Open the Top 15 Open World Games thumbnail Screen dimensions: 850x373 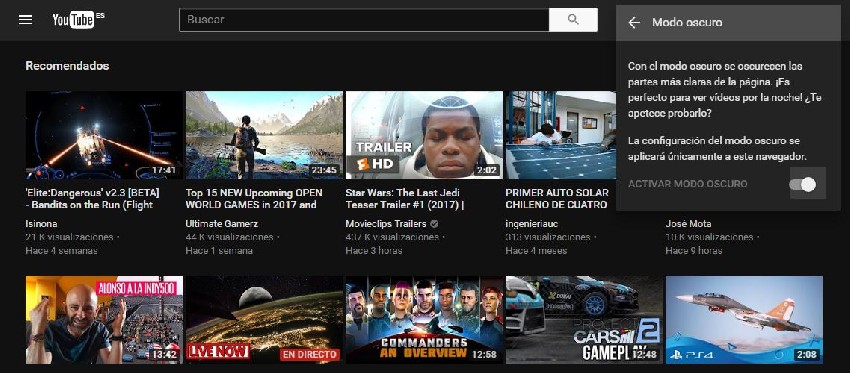[x=264, y=135]
